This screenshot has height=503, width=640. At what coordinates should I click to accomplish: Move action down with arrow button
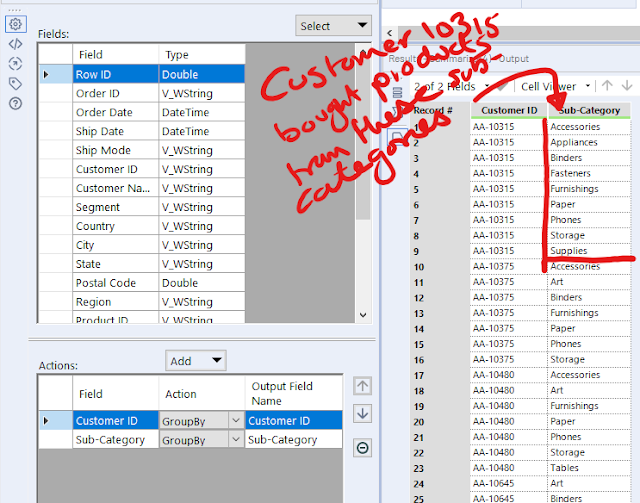tap(362, 414)
